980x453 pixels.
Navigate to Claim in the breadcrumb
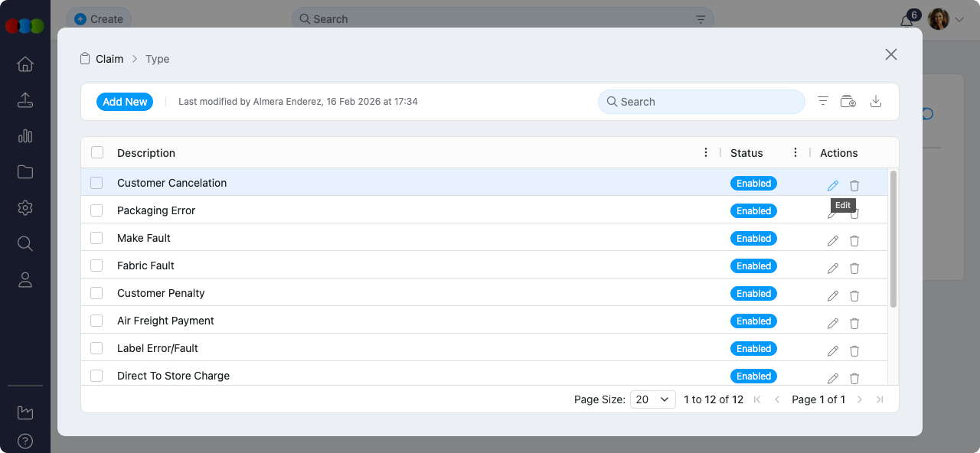(x=109, y=59)
